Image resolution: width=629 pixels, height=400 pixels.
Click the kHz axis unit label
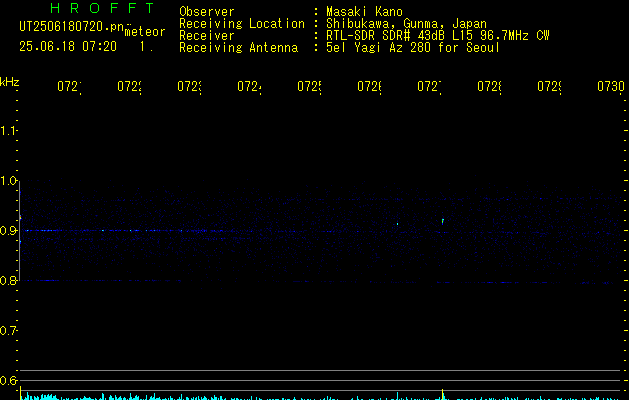[x=10, y=82]
